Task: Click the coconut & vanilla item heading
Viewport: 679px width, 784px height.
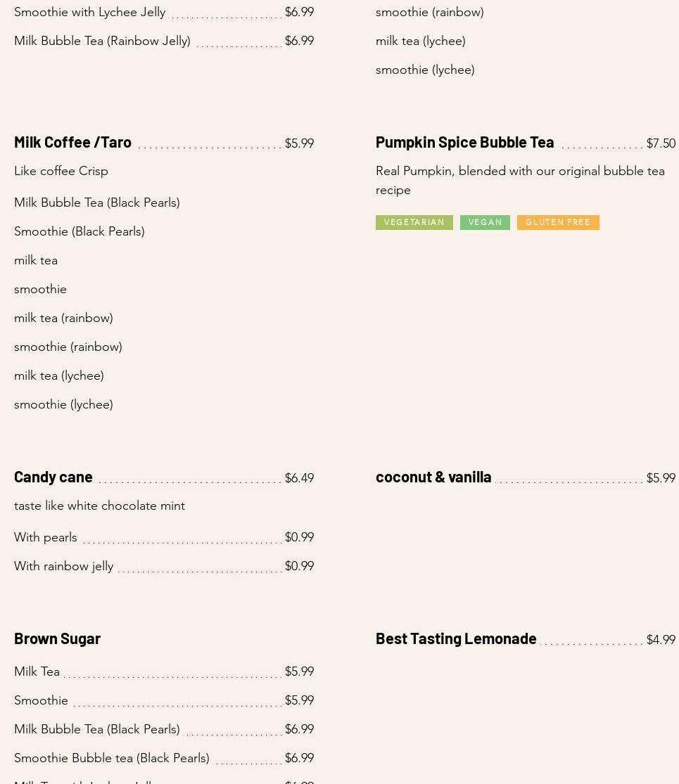Action: pyautogui.click(x=433, y=477)
